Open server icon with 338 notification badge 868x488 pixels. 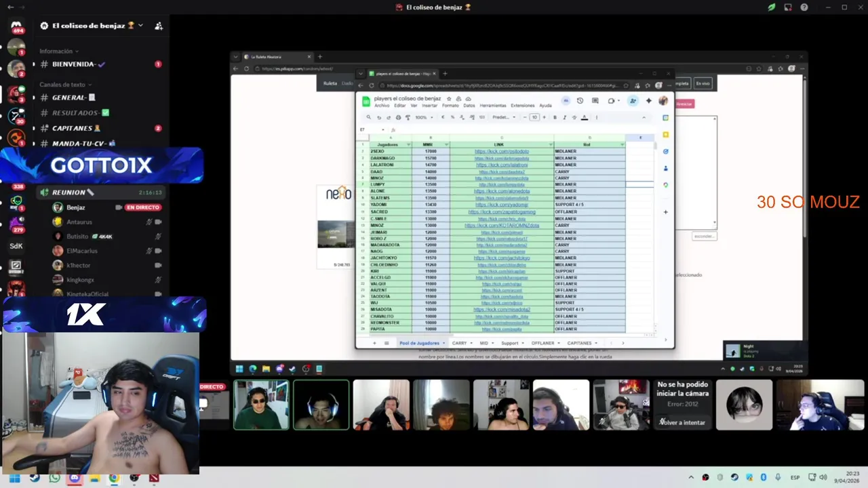coord(18,187)
